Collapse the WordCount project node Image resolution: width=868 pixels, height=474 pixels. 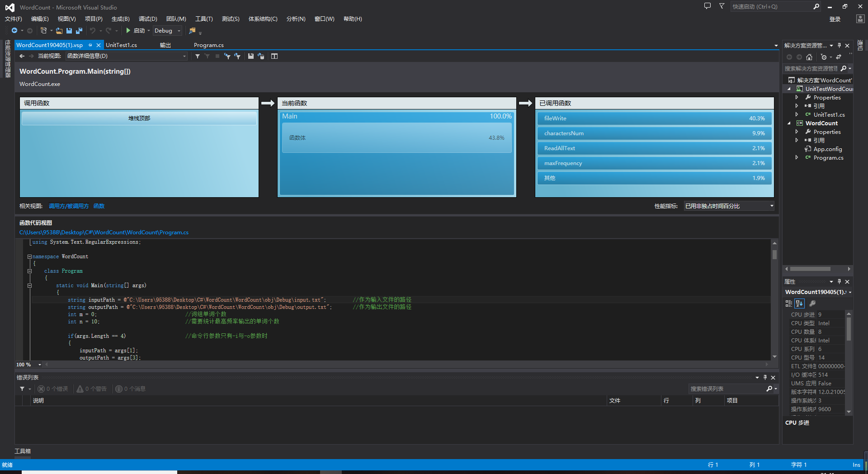click(789, 123)
